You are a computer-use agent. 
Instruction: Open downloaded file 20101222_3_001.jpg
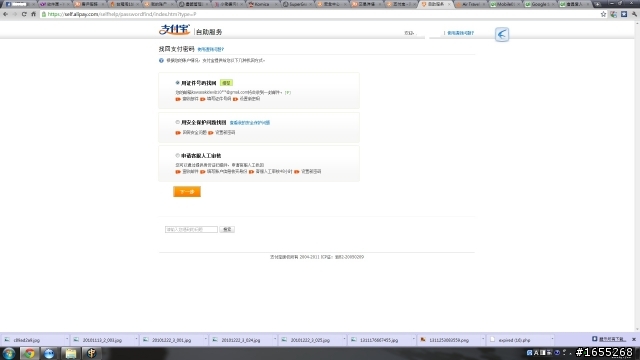171,340
